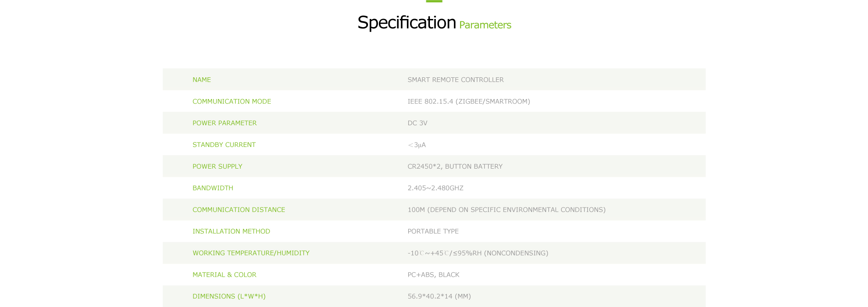Click the PORTABLE TYPE value
The width and height of the screenshot is (868, 307).
click(x=433, y=231)
